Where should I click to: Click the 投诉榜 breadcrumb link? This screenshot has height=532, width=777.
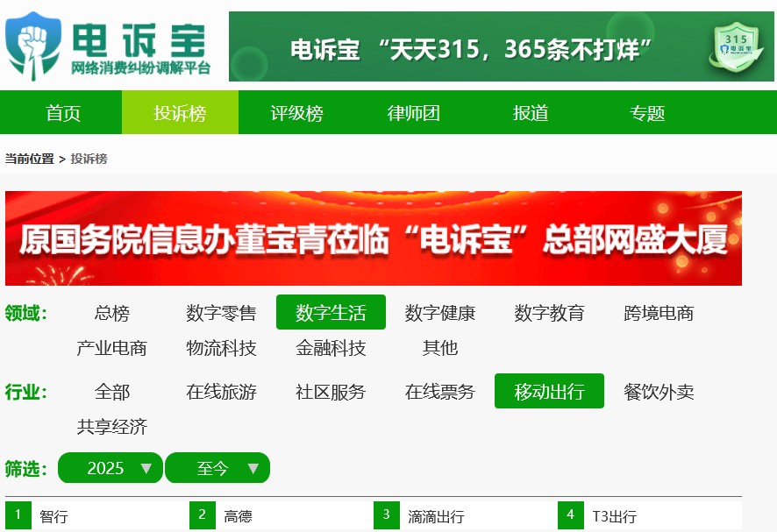[x=89, y=159]
